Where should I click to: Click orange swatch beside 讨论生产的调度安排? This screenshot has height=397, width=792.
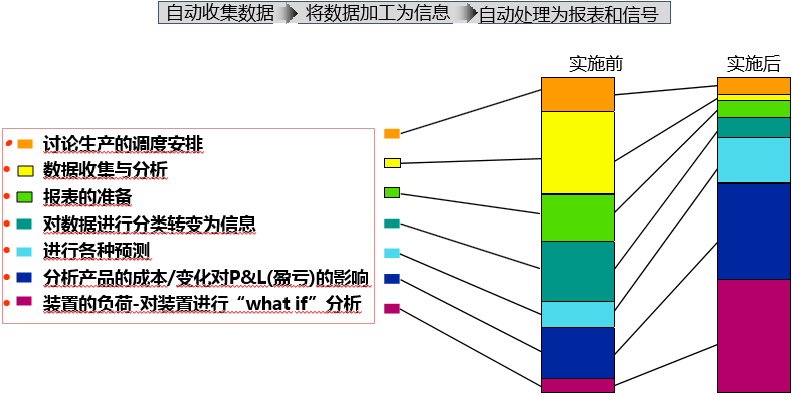click(25, 144)
